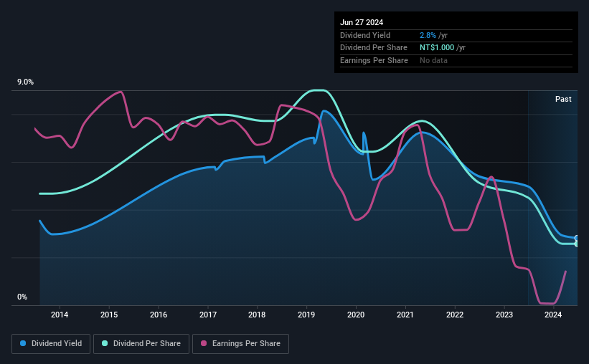Click the blue Dividend Yield endpoint marker
The height and width of the screenshot is (364, 589).
pyautogui.click(x=577, y=238)
